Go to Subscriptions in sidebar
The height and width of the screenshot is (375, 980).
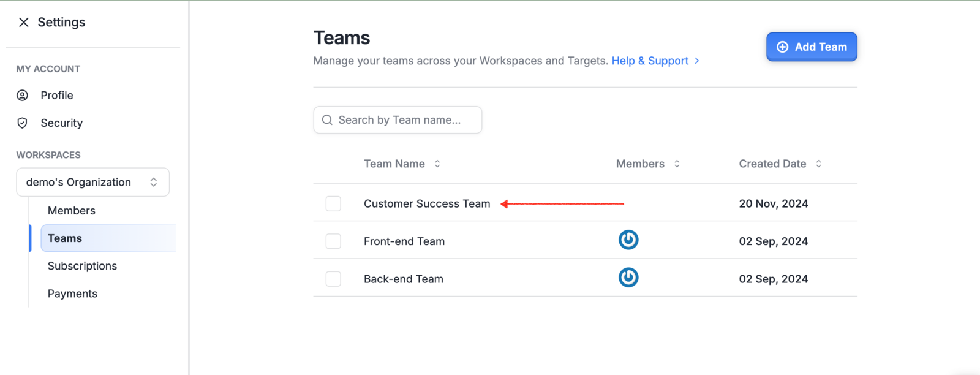[x=82, y=266]
